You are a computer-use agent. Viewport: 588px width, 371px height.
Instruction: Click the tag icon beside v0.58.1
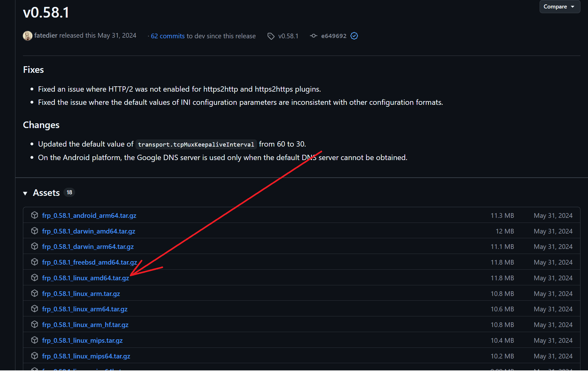[x=271, y=36]
